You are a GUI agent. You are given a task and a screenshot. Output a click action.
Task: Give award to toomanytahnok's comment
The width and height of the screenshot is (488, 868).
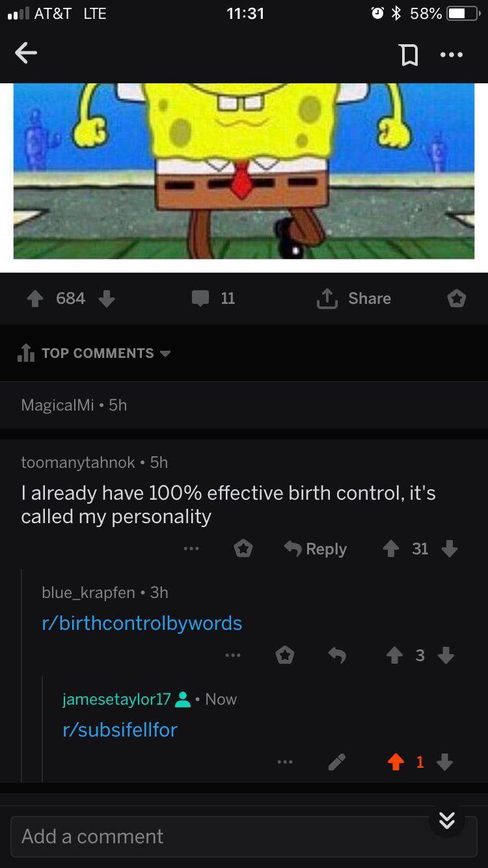(243, 549)
